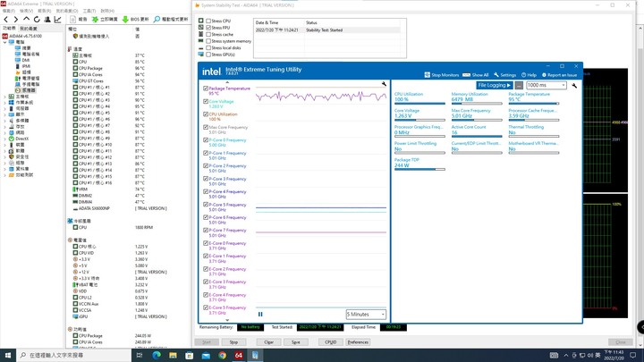This screenshot has width=644, height=362.
Task: Click the File Logging button
Action: pyautogui.click(x=495, y=85)
